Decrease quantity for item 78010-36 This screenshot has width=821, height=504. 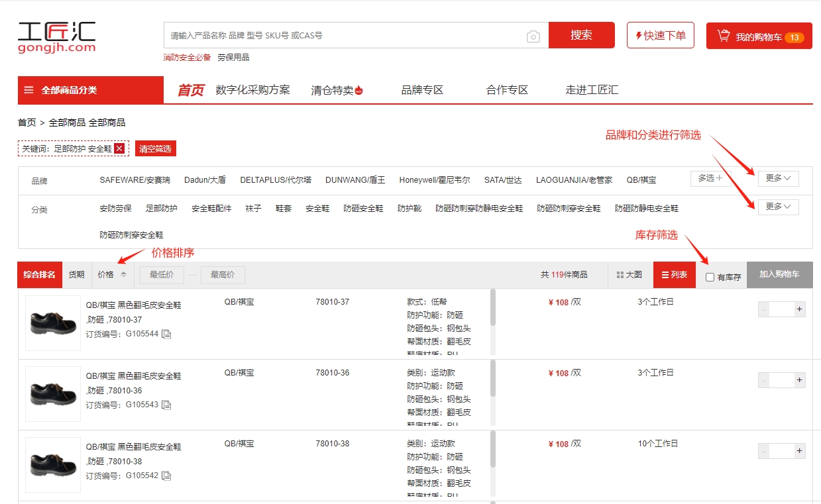pyautogui.click(x=764, y=380)
